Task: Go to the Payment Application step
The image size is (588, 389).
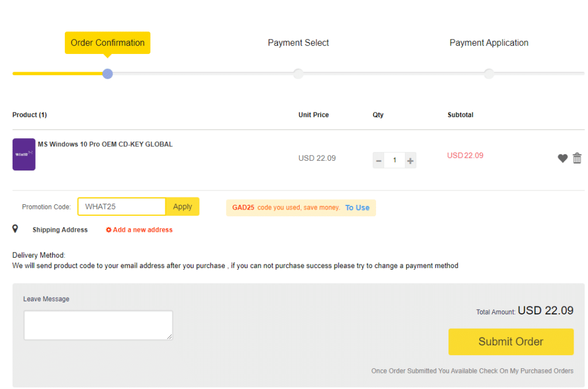Action: tap(489, 42)
